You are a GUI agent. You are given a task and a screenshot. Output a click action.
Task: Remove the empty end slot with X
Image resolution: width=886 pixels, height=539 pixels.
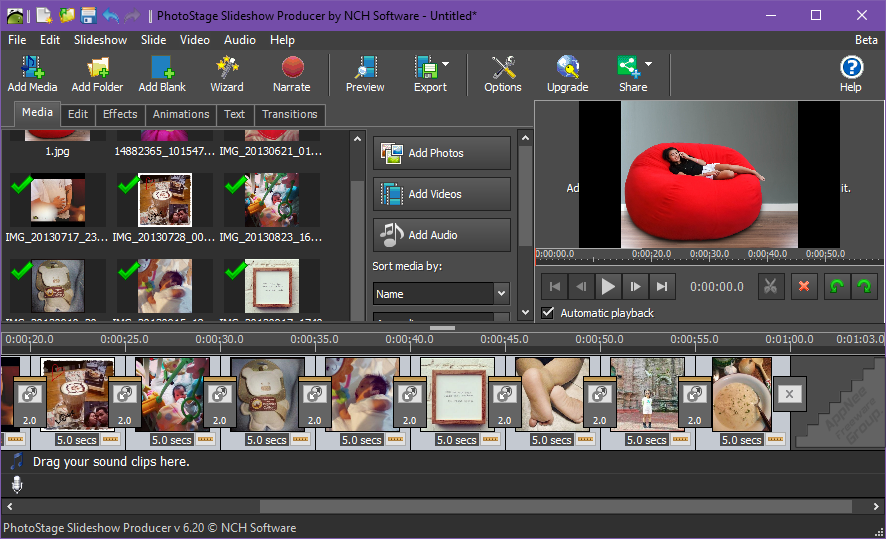(789, 394)
